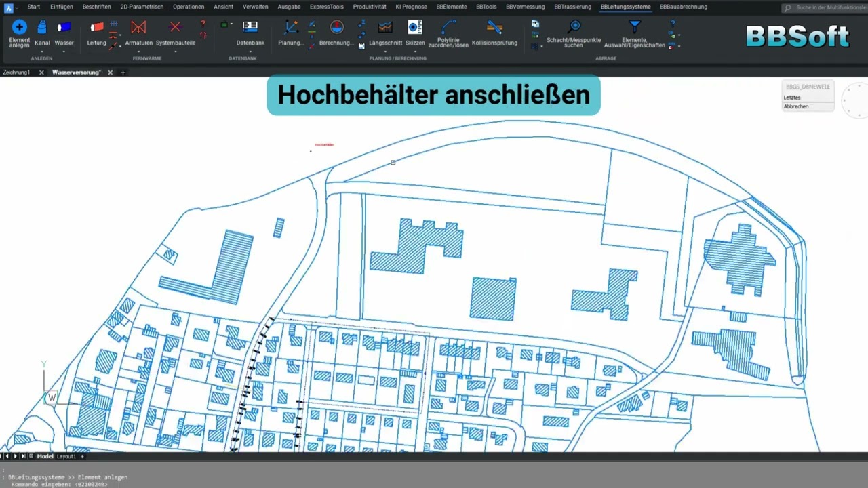Open the Einfügen ribbon tab

(x=62, y=7)
